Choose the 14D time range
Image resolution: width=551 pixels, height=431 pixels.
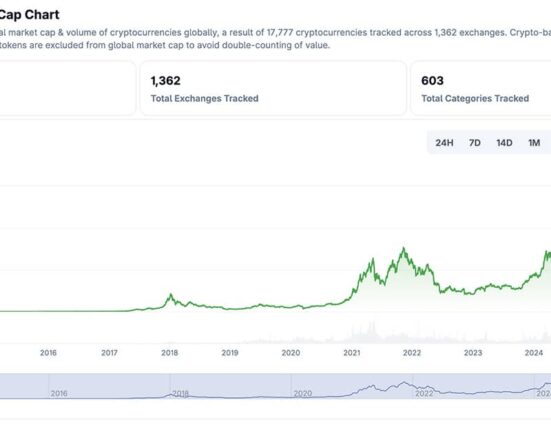pyautogui.click(x=504, y=143)
